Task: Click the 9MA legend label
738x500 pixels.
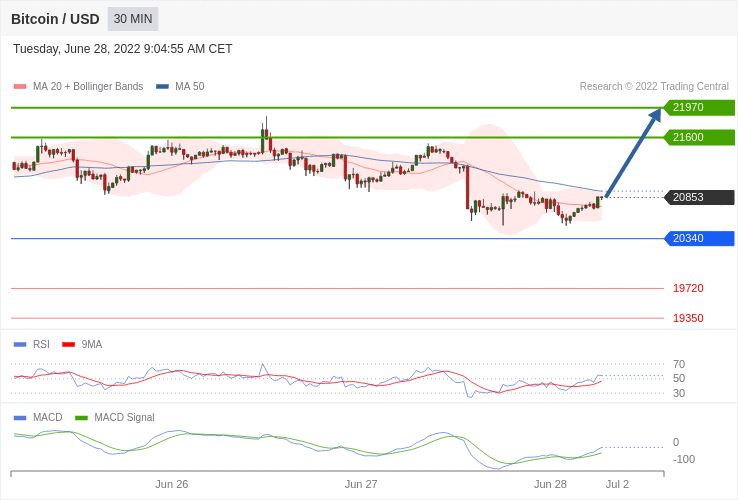Action: pos(92,345)
